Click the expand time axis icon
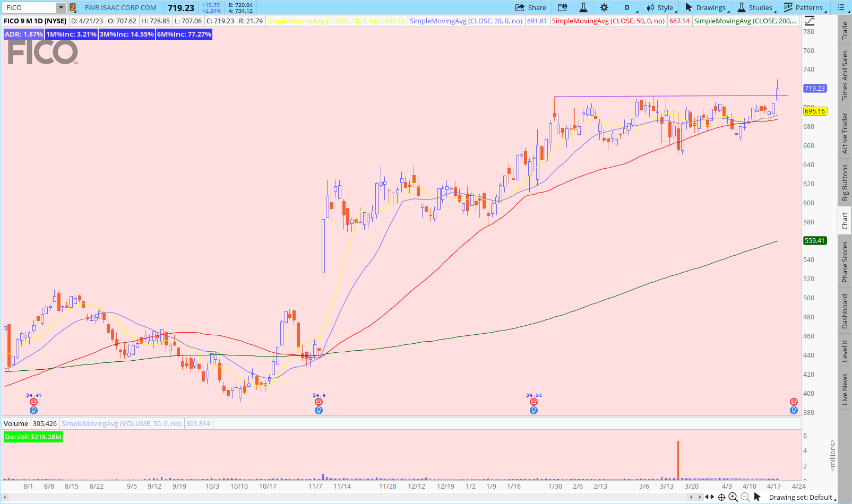This screenshot has height=504, width=852. pos(709,497)
